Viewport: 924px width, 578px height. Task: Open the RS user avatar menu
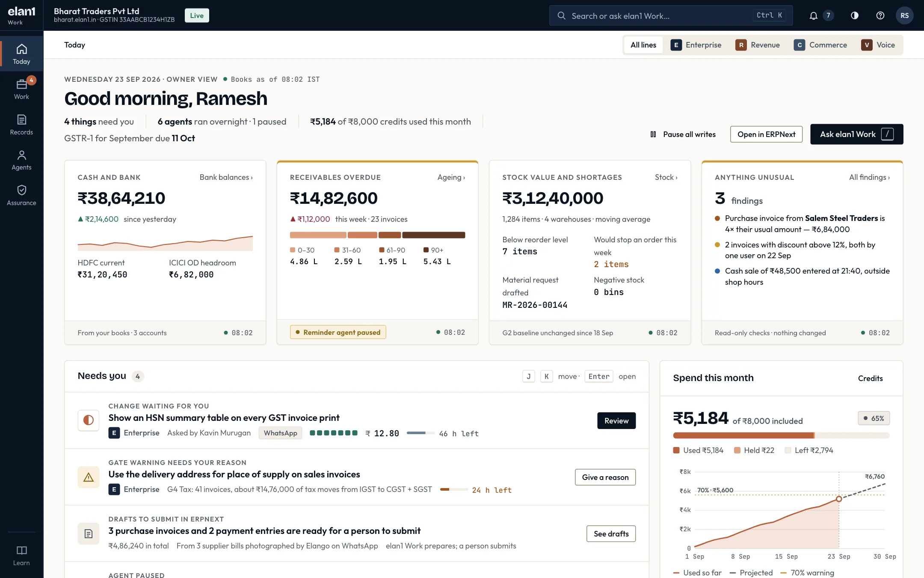904,15
